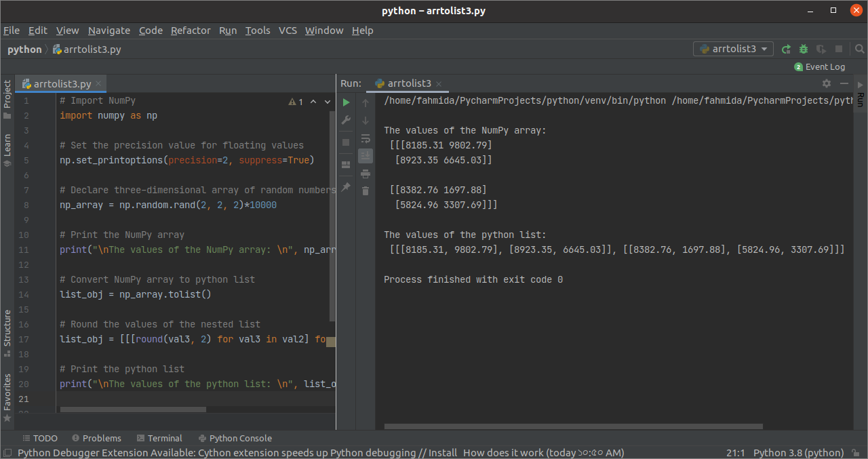
Task: Open the Refactor menu
Action: pyautogui.click(x=191, y=30)
